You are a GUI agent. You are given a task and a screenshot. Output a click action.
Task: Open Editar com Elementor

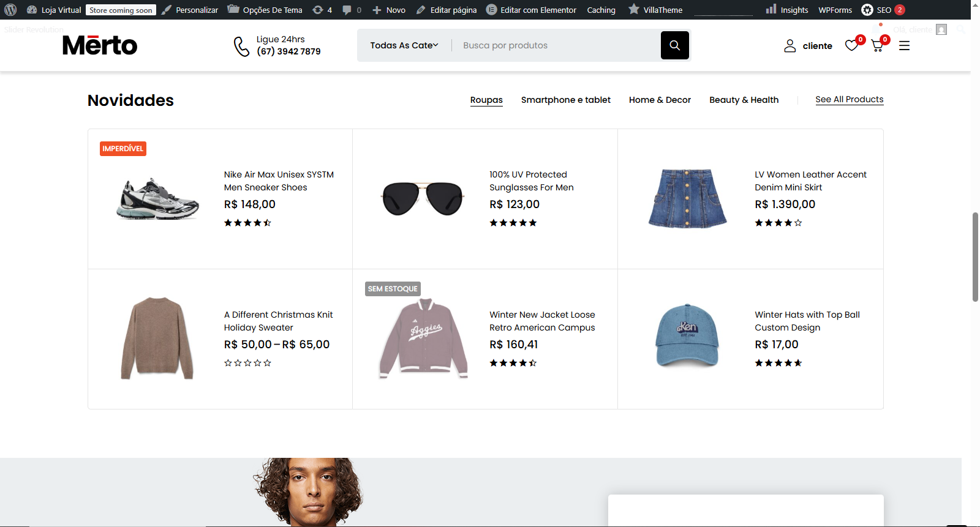[x=531, y=10]
